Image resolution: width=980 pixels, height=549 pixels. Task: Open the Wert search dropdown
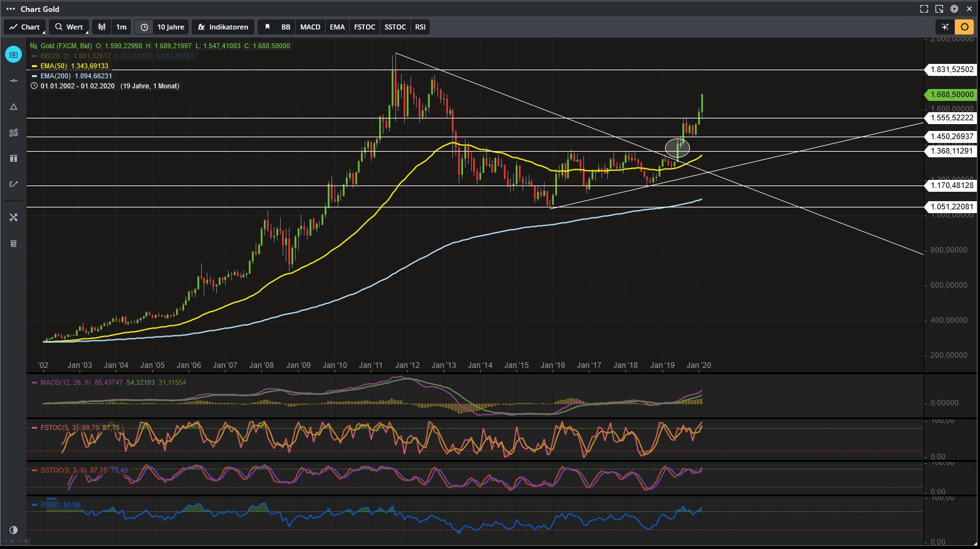point(69,27)
